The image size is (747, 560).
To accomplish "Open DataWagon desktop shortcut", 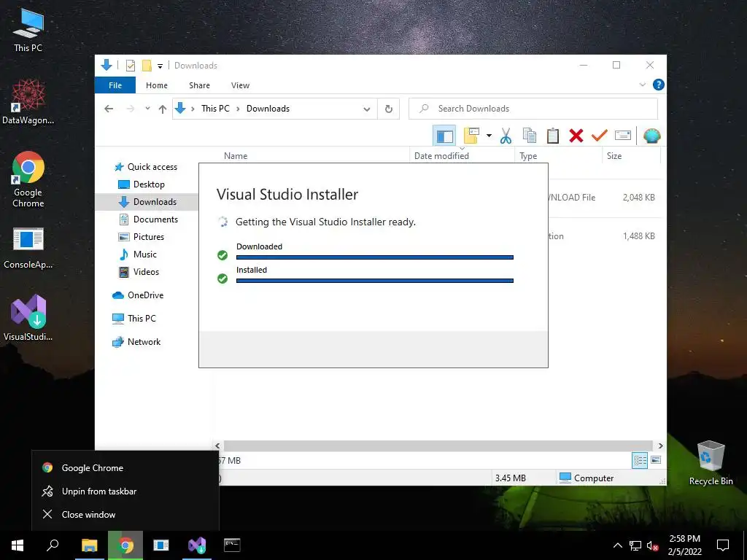I will tap(28, 102).
